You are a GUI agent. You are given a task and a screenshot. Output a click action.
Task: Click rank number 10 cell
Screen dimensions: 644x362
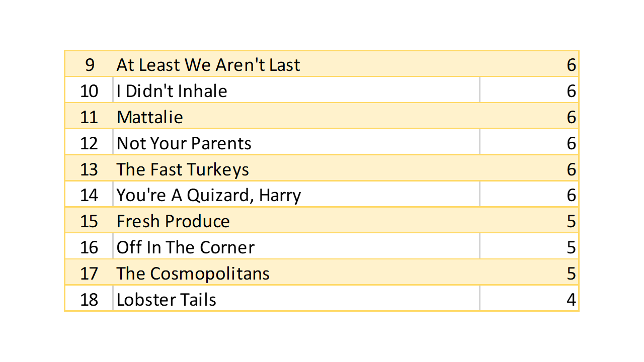[x=89, y=91]
